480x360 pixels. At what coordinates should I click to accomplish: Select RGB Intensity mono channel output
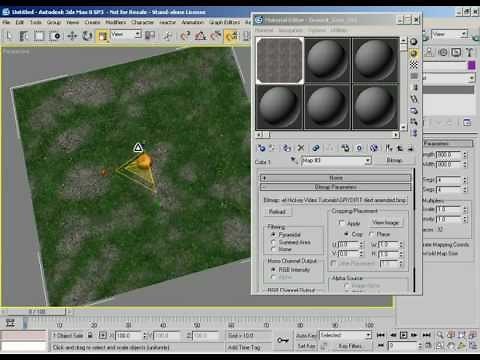tap(273, 269)
